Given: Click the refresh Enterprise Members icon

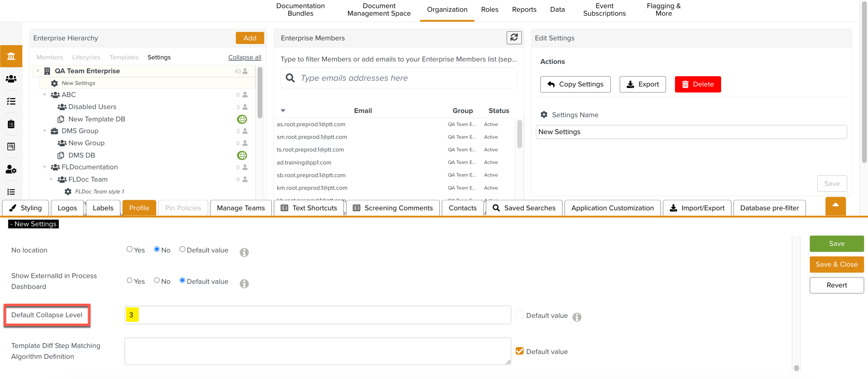Looking at the screenshot, I should coord(514,37).
